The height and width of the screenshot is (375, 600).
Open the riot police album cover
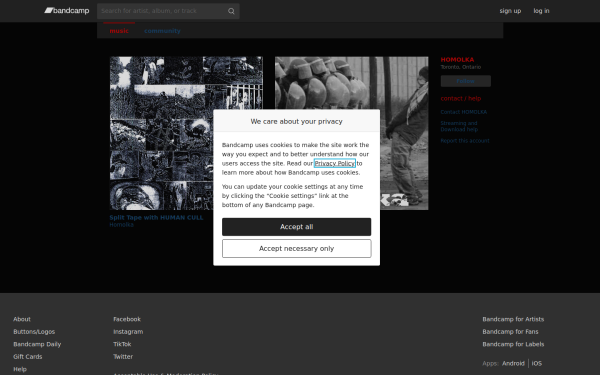[352, 133]
